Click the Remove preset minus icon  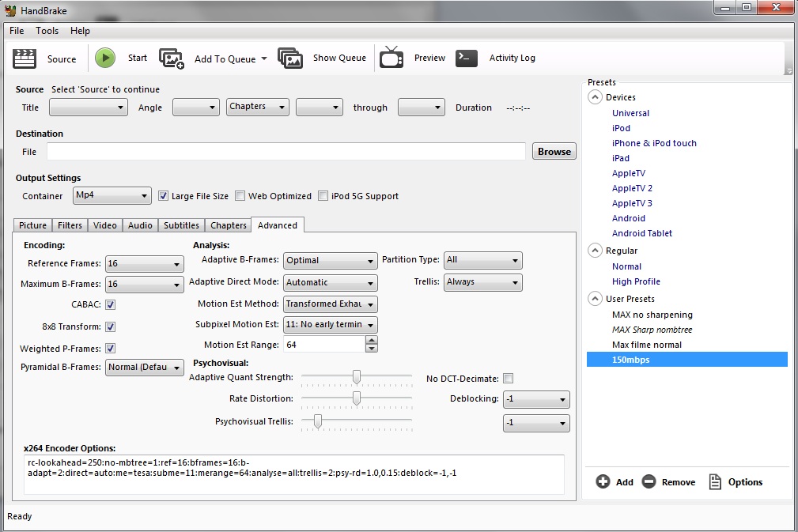pos(649,481)
